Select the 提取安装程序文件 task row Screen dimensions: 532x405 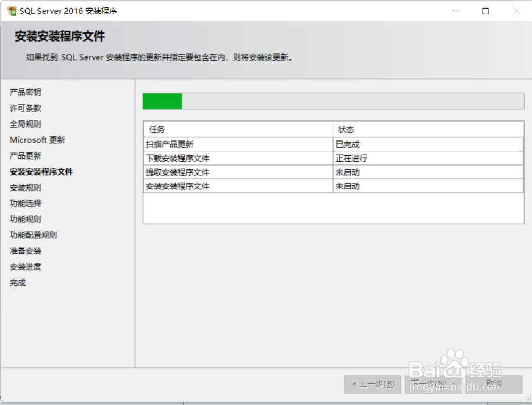pos(334,172)
